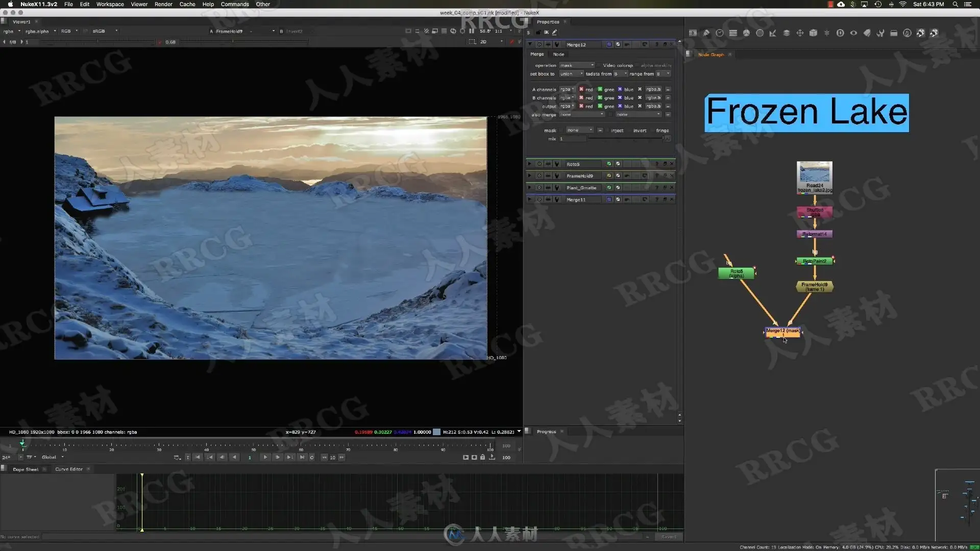
Task: Enable the fringe checkbox
Action: [652, 131]
